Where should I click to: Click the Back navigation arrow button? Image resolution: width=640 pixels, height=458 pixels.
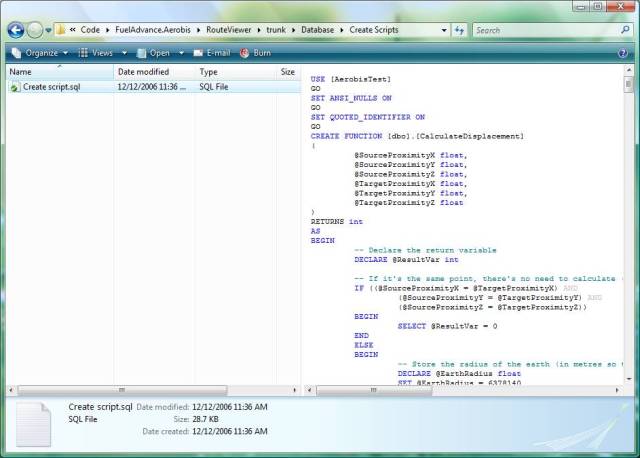pyautogui.click(x=15, y=30)
